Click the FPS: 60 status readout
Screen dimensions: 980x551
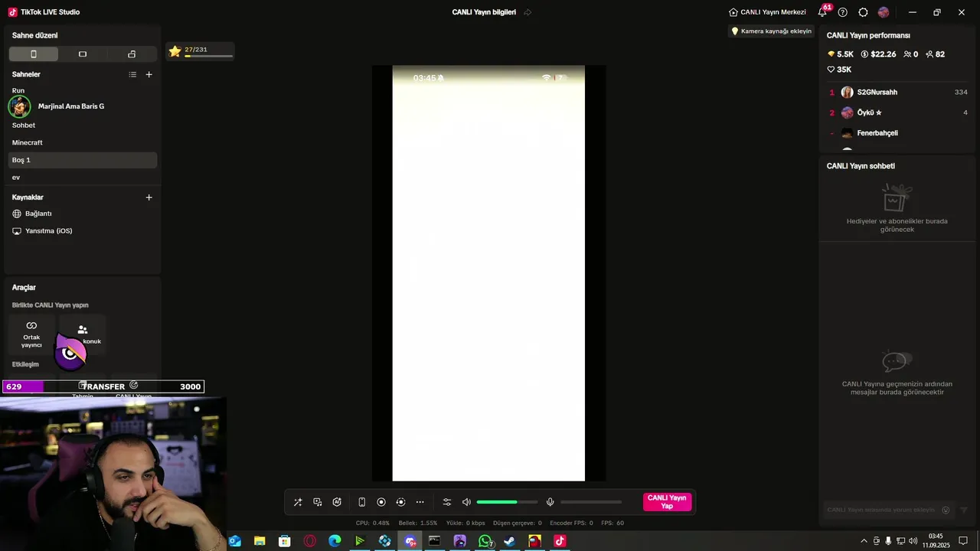612,523
